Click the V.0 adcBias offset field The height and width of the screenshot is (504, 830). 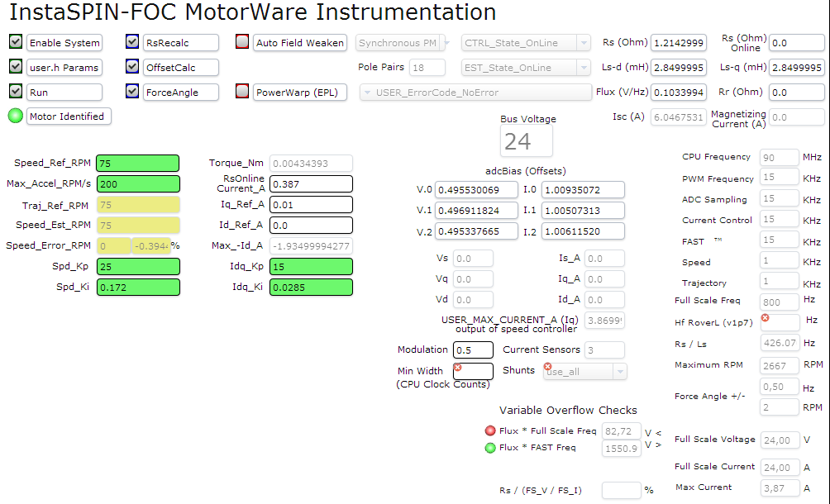click(x=476, y=190)
